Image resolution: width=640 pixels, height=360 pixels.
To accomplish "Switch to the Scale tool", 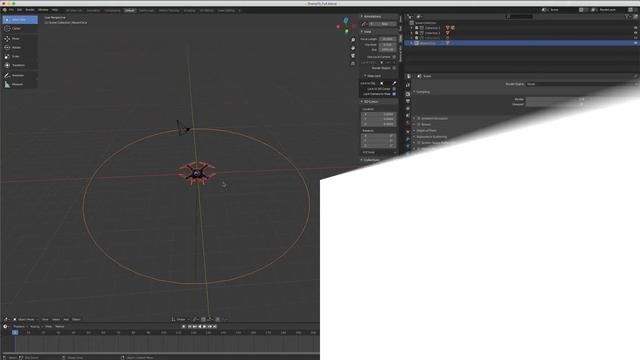I will [20, 56].
